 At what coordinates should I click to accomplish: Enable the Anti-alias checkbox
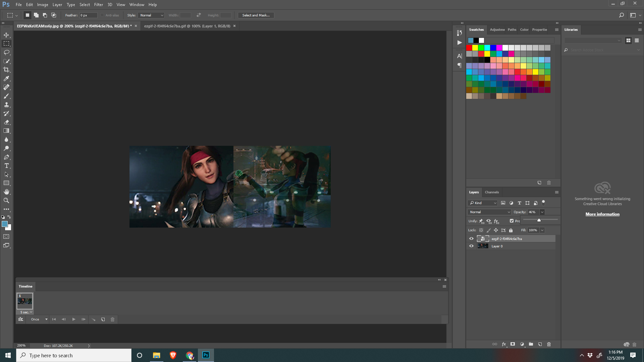click(x=103, y=15)
